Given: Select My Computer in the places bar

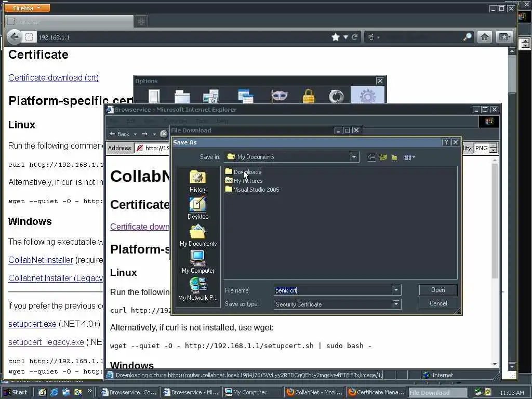Looking at the screenshot, I should click(198, 262).
